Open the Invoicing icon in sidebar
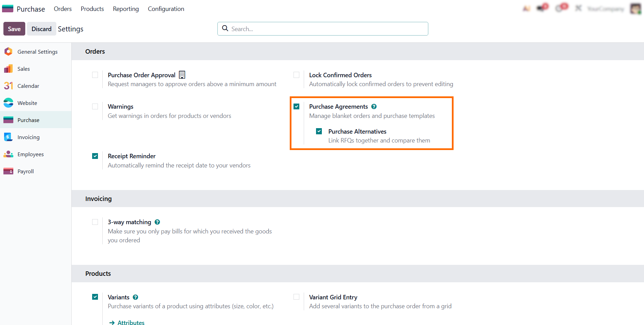 [x=8, y=137]
